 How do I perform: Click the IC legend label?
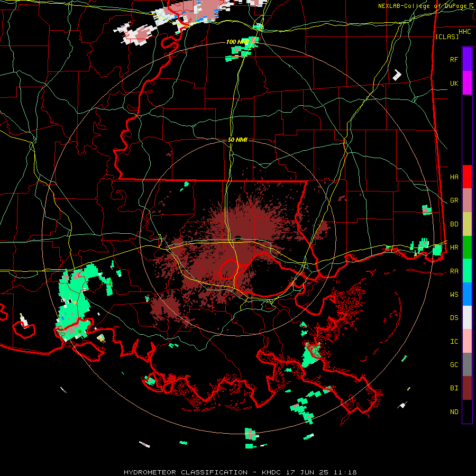pyautogui.click(x=454, y=342)
